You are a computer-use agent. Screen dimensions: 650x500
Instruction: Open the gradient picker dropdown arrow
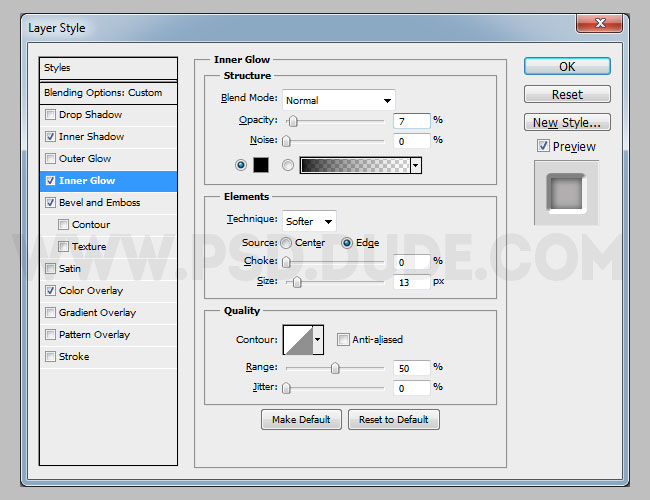coord(415,165)
